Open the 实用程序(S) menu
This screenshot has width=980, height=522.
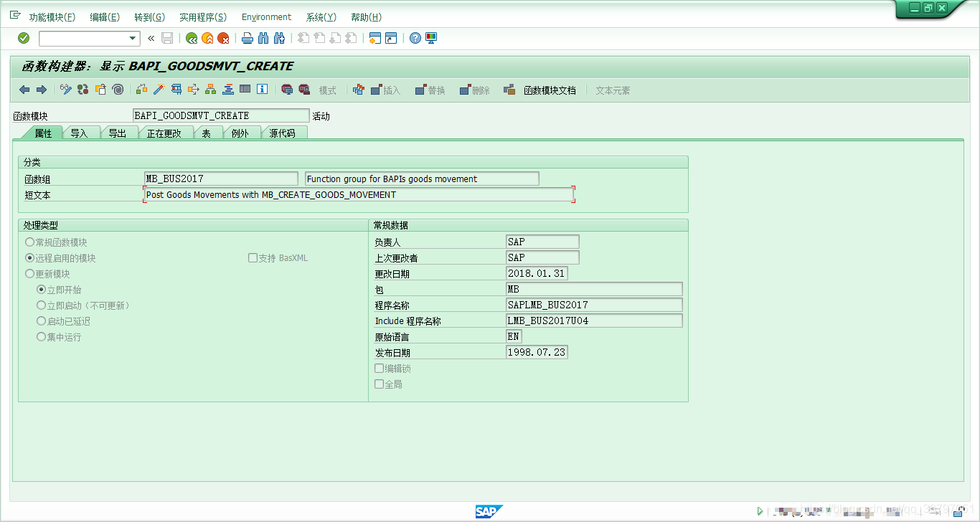tap(203, 17)
